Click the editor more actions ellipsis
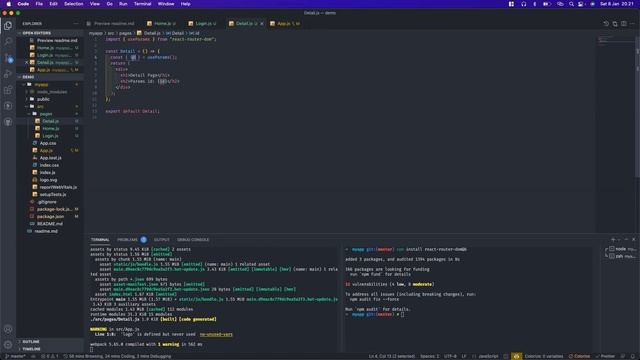The width and height of the screenshot is (640, 360). pyautogui.click(x=632, y=24)
